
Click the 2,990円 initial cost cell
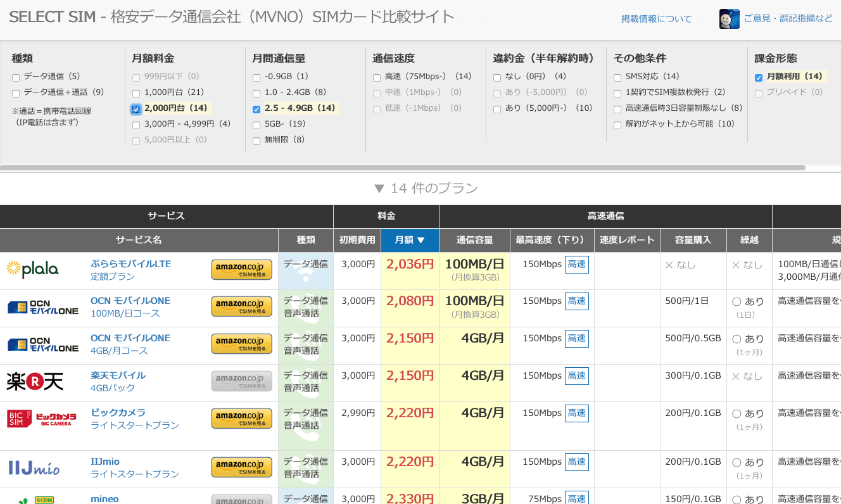coord(357,426)
